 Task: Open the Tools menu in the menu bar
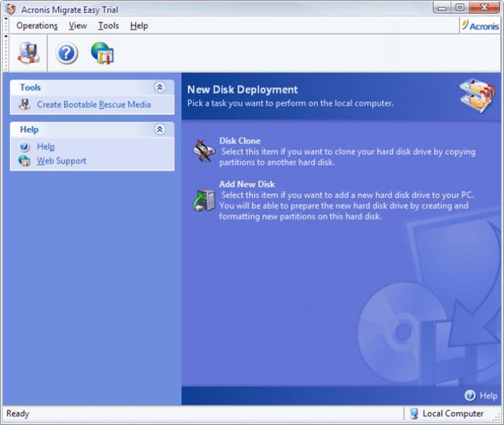108,26
